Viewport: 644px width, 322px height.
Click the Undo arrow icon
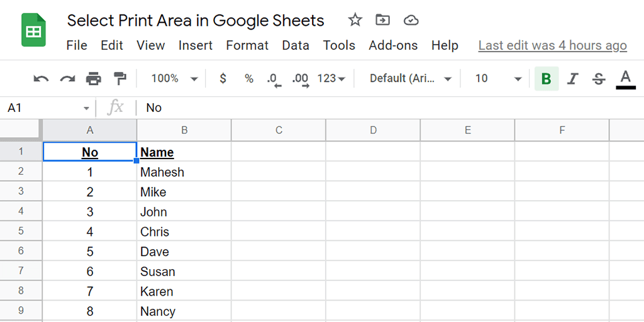coord(41,79)
